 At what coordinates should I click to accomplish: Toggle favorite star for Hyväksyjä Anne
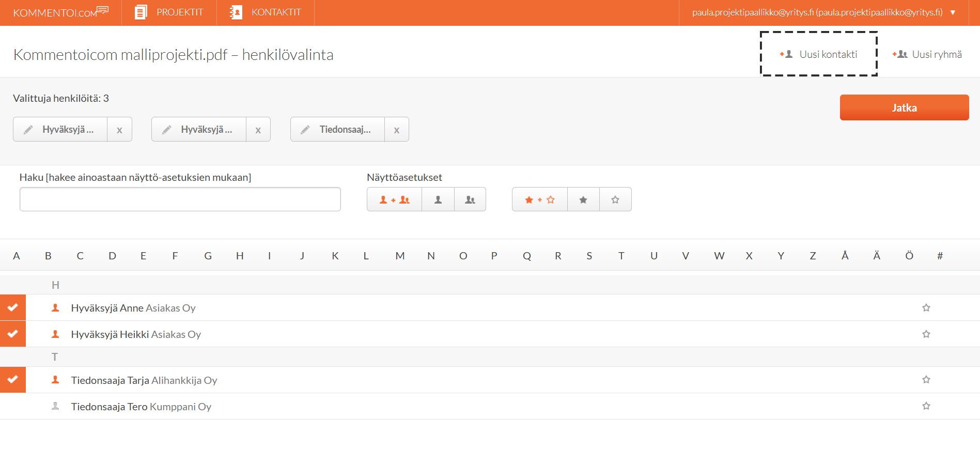[x=926, y=308]
